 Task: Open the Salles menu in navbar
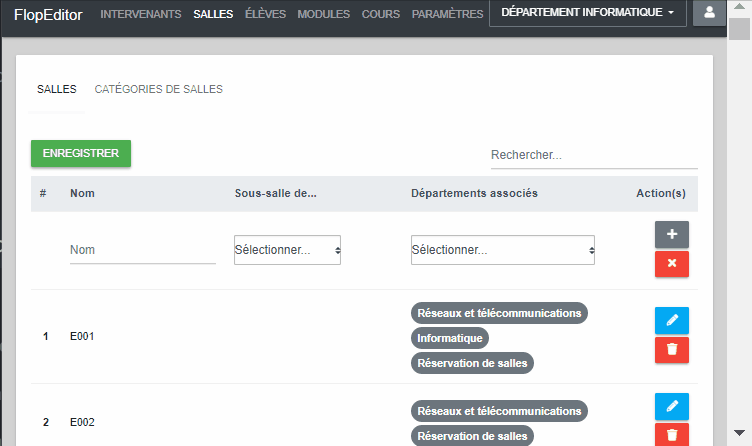pyautogui.click(x=213, y=14)
